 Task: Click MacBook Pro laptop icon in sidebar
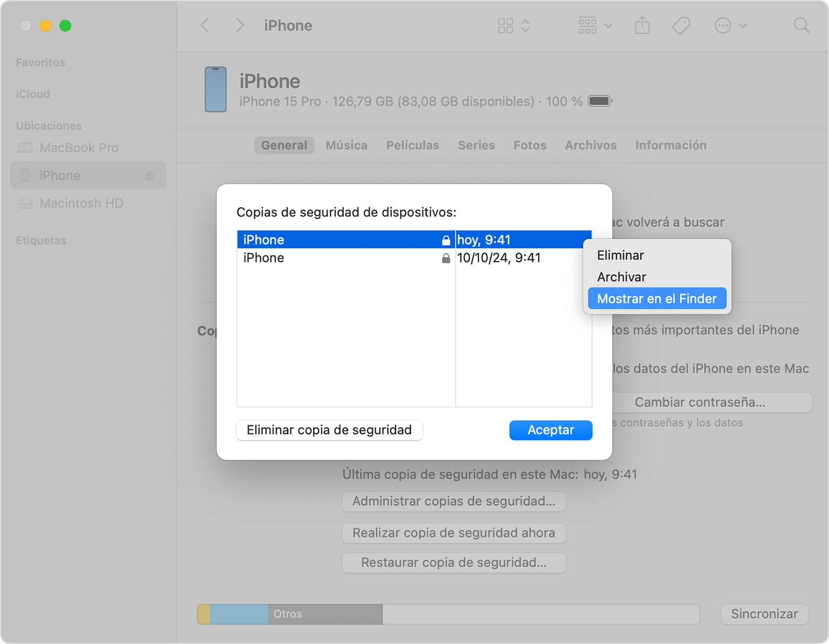(x=26, y=148)
